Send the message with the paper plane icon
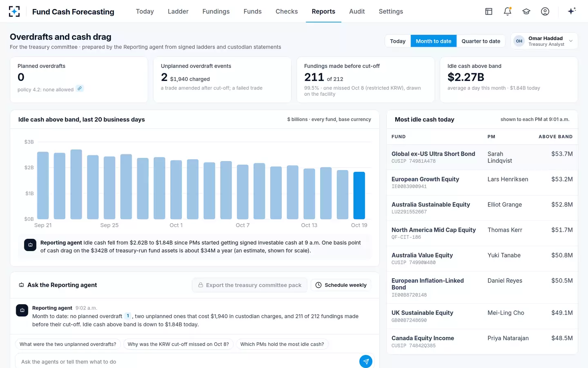This screenshot has height=368, width=588. click(366, 361)
